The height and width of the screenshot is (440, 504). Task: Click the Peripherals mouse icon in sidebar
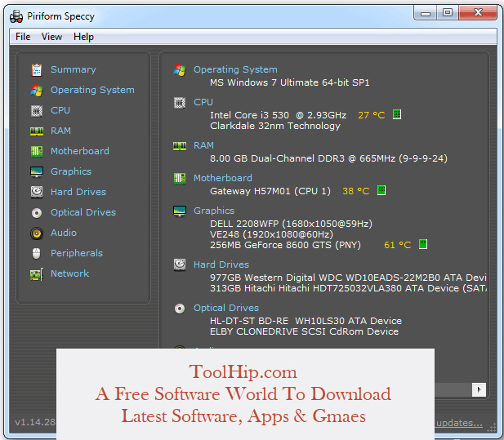(37, 254)
